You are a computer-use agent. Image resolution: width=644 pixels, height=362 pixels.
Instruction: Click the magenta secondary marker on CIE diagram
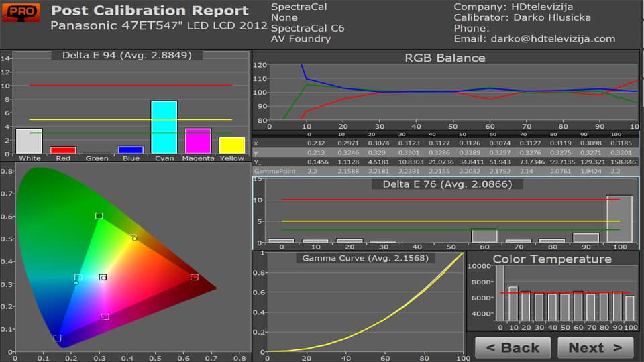click(x=105, y=316)
